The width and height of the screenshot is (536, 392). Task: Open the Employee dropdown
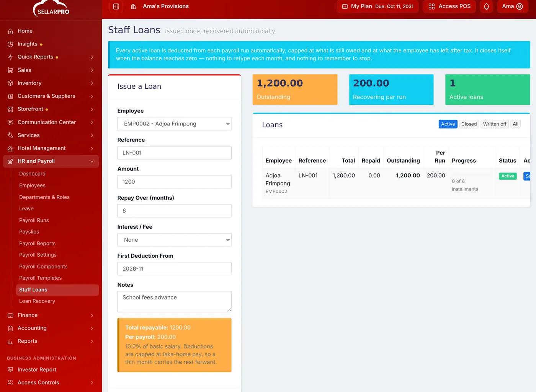pos(174,124)
